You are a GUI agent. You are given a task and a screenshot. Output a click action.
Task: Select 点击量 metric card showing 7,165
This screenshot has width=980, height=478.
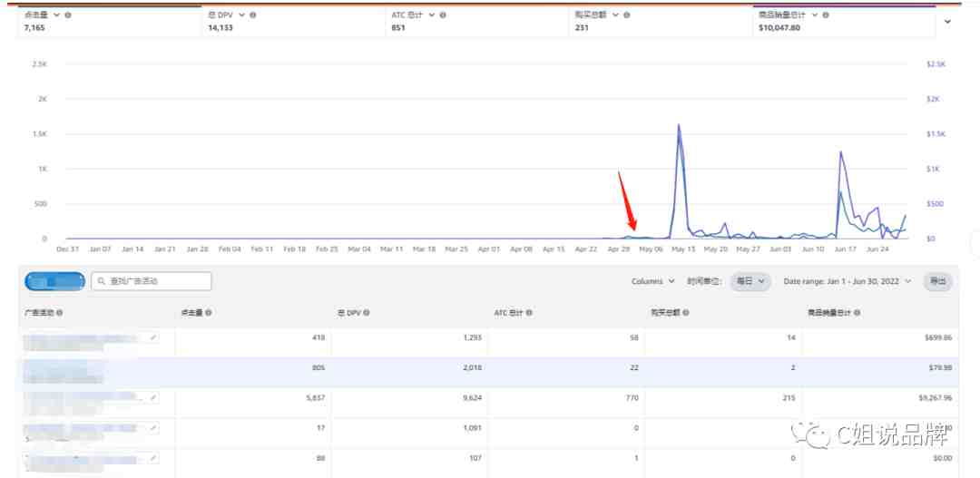point(110,21)
